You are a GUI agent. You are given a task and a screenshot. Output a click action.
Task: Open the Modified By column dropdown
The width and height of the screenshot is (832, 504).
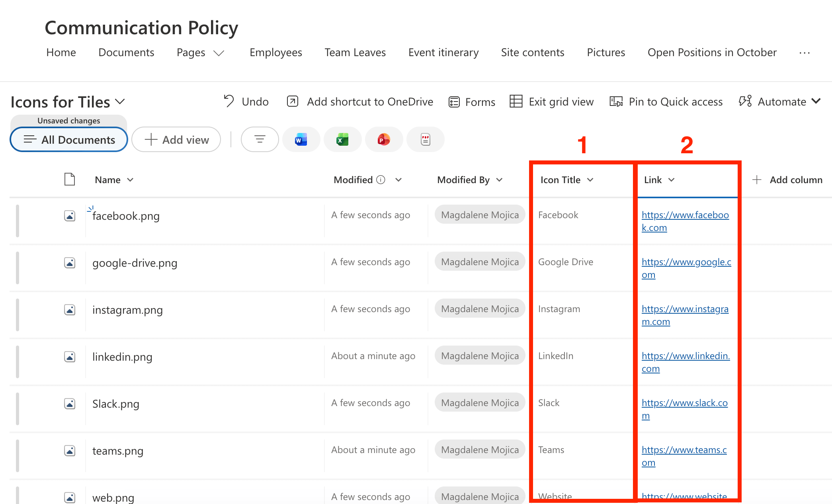tap(499, 180)
